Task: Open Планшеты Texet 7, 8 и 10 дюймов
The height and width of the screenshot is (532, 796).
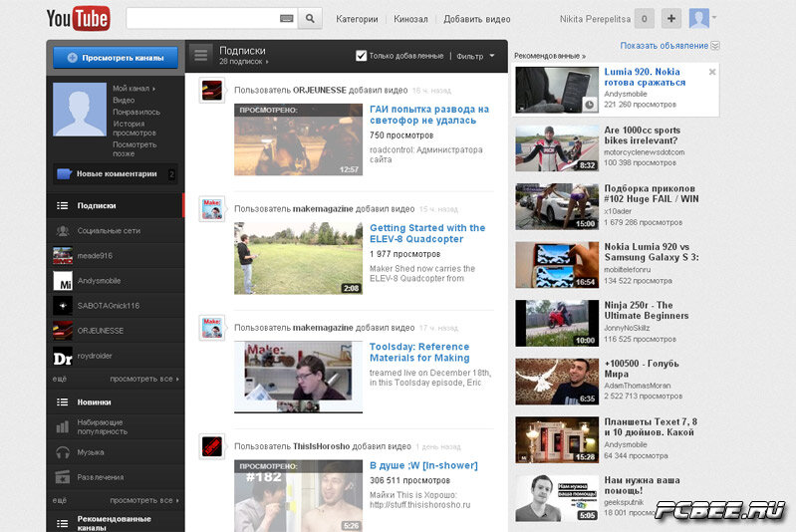Action: point(651,427)
